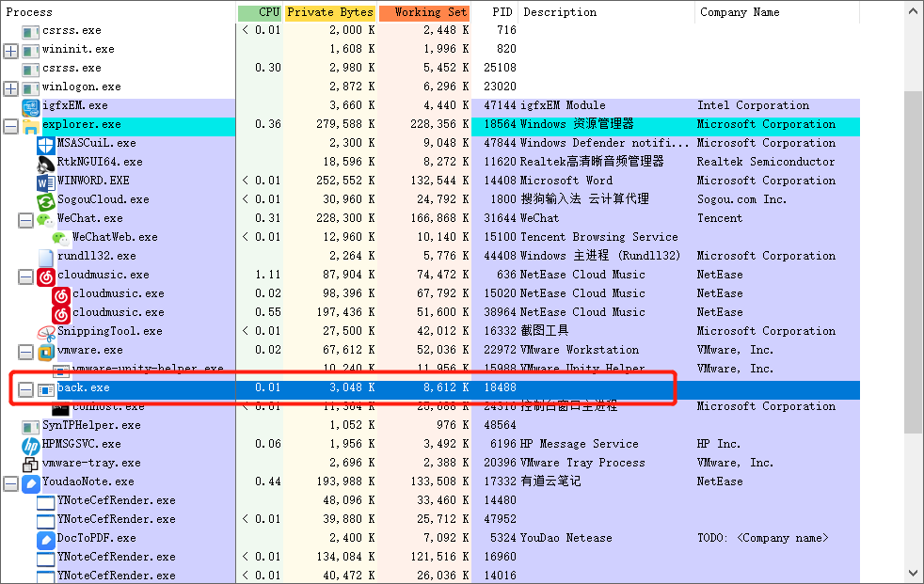
Task: Sort by Working Set column header
Action: coord(424,12)
